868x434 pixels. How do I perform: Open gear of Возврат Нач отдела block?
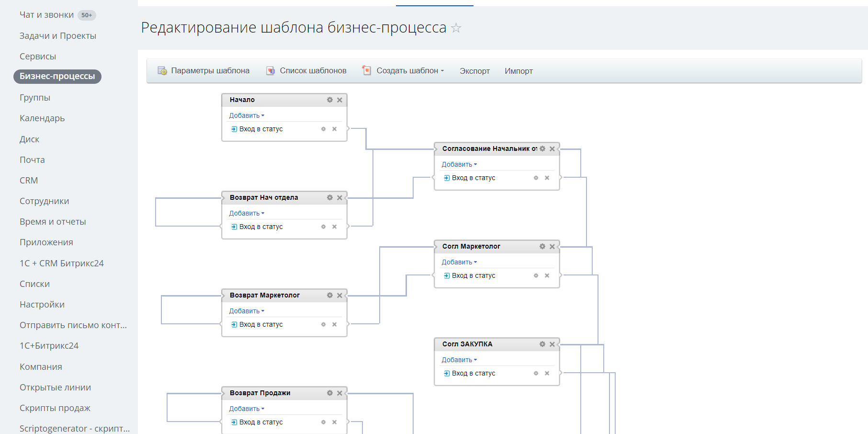[x=330, y=197]
